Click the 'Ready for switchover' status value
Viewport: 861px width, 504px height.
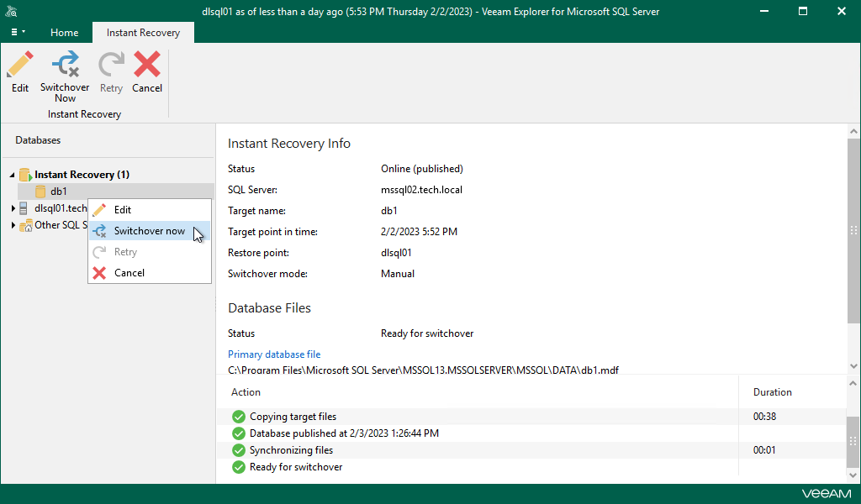(x=427, y=333)
